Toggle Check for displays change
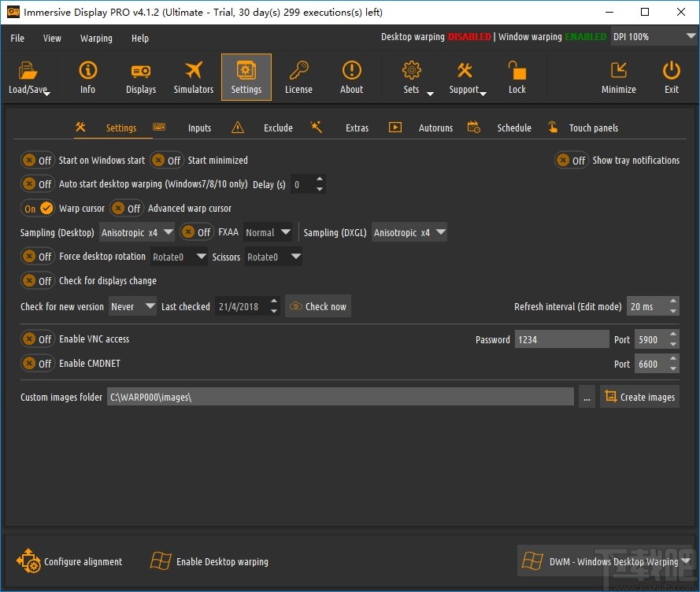Screen dimensions: 700x592 click(x=38, y=280)
